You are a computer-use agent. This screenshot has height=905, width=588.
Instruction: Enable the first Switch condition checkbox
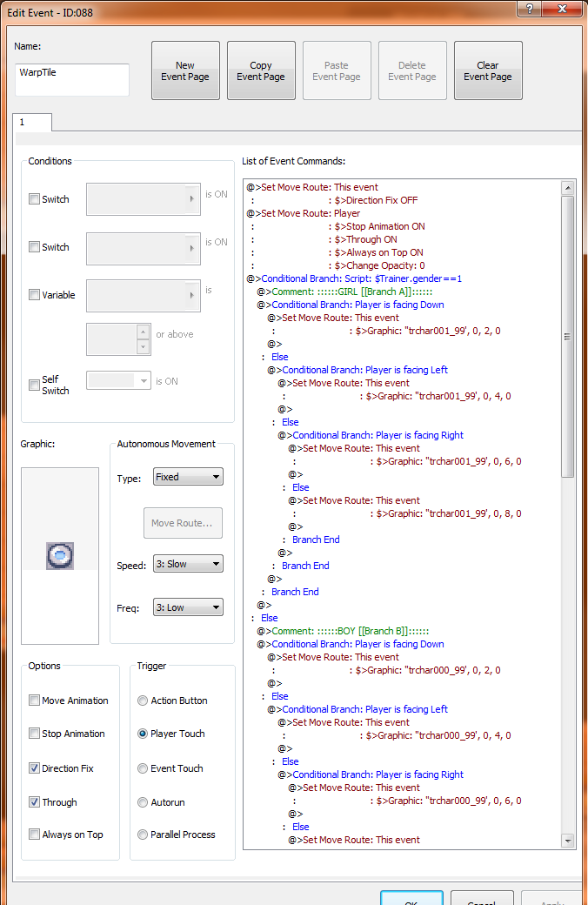tap(35, 199)
